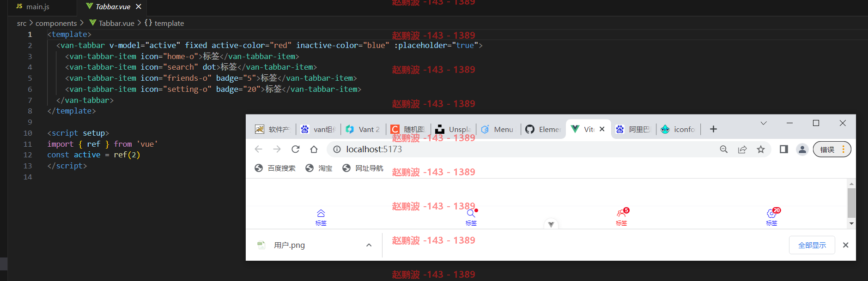The height and width of the screenshot is (281, 868).
Task: Click the Tabbar.vue breadcrumb segment
Action: coord(112,23)
